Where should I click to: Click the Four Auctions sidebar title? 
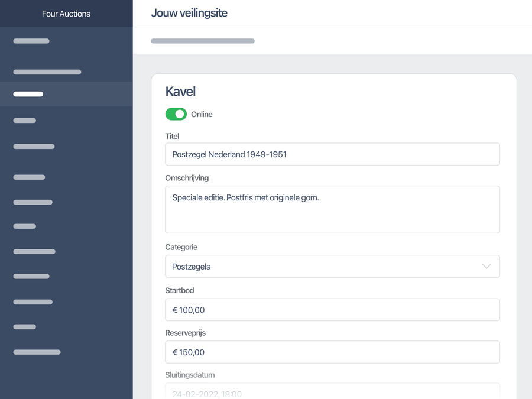66,14
